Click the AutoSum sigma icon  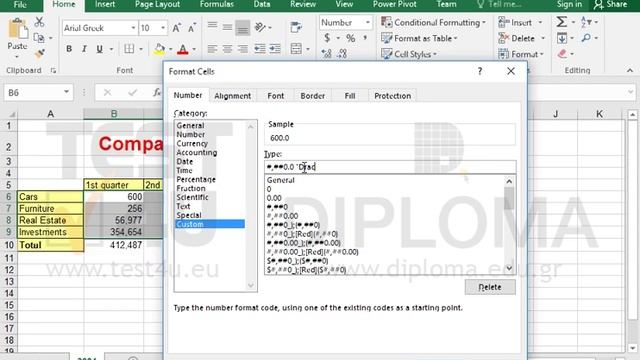[x=562, y=22]
